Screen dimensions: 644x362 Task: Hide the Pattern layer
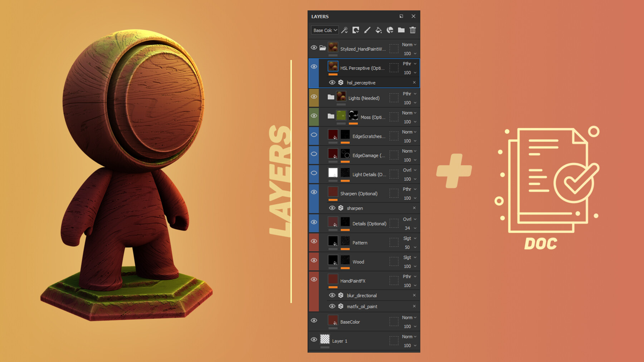tap(314, 241)
